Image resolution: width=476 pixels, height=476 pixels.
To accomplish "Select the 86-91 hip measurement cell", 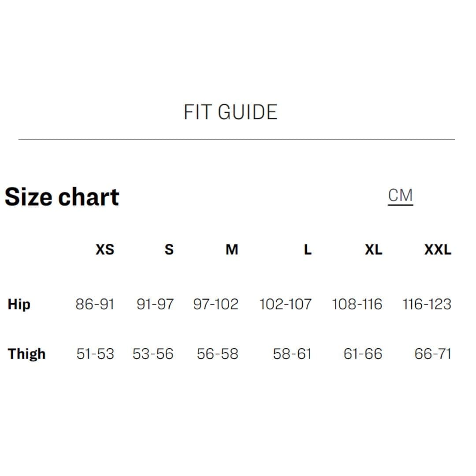I will (x=95, y=304).
